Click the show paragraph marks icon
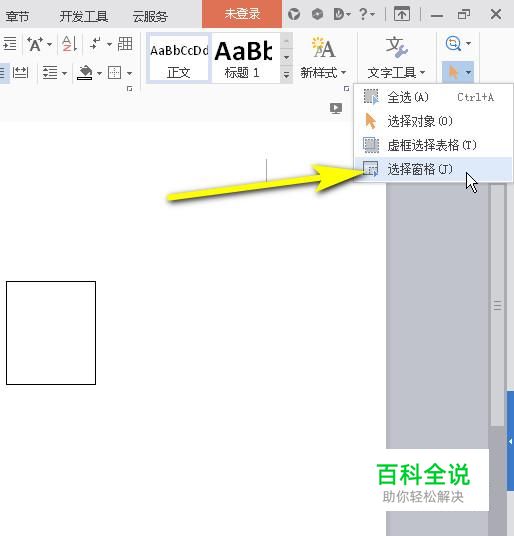 pos(95,44)
